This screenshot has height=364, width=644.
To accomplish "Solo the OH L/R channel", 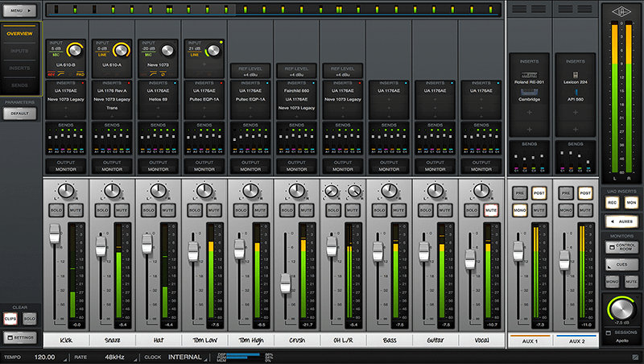I will [x=333, y=210].
